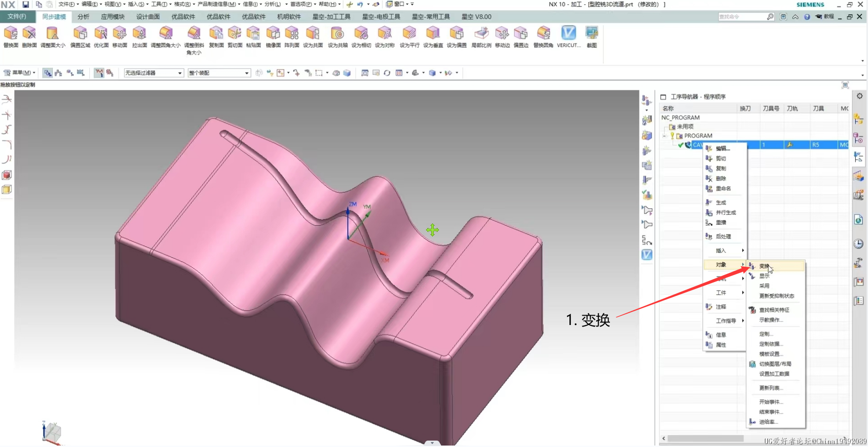Click the 替换面 (Replace Face) icon
The width and height of the screenshot is (868, 447).
(x=11, y=37)
